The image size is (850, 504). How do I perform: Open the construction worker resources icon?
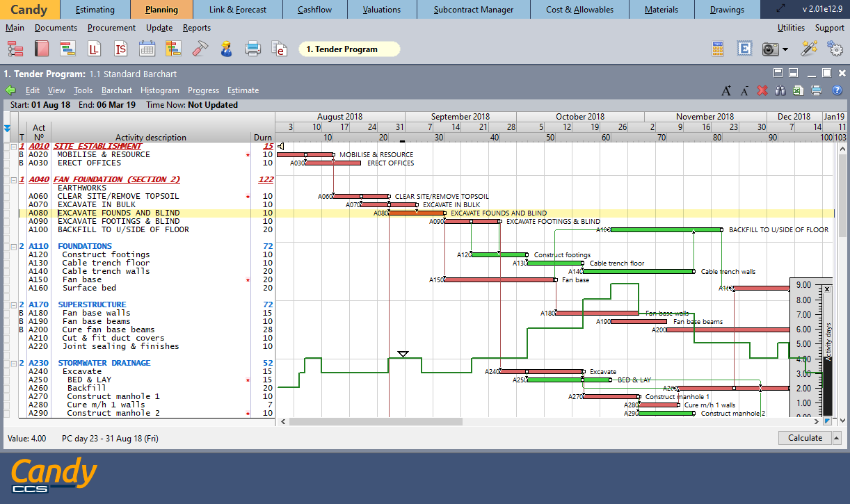(226, 49)
